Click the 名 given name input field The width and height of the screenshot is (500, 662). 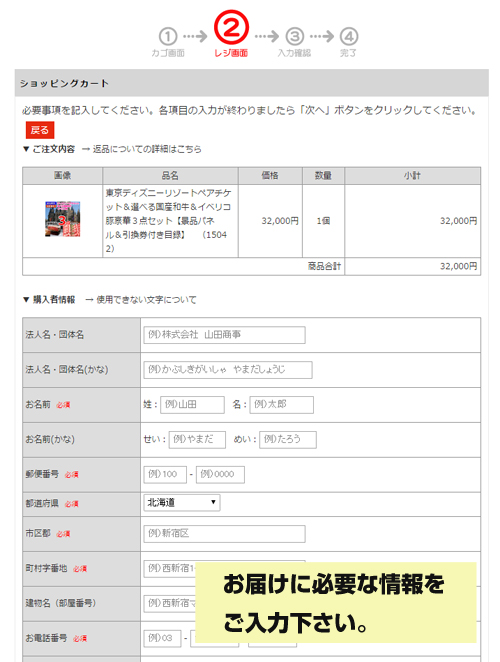tap(282, 404)
